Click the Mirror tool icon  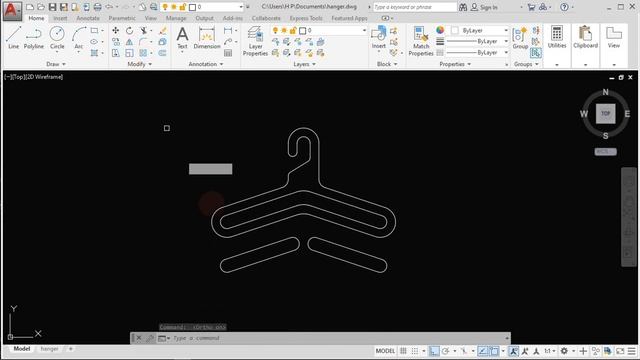pyautogui.click(x=129, y=42)
